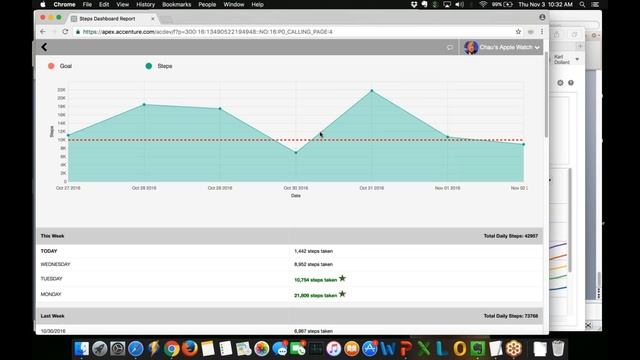The width and height of the screenshot is (640, 360).
Task: Open a new tab next to Steps Dashboard
Action: coord(166,20)
